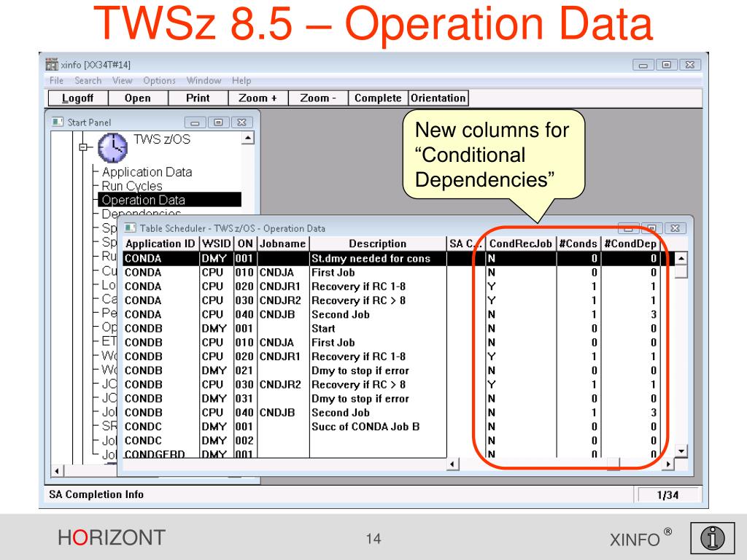Click table horizontal scroll right arrow
Viewport: 747px width, 560px height.
[668, 464]
